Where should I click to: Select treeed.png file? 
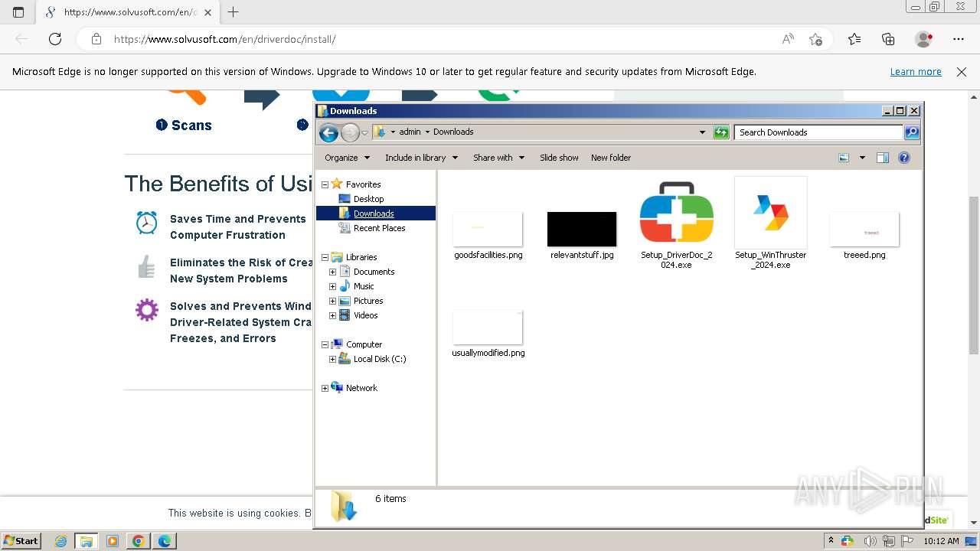(864, 236)
